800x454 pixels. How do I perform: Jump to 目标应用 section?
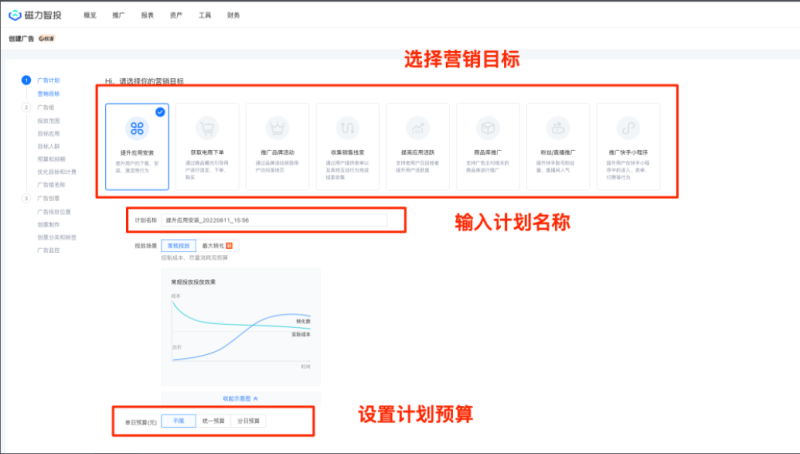click(48, 134)
